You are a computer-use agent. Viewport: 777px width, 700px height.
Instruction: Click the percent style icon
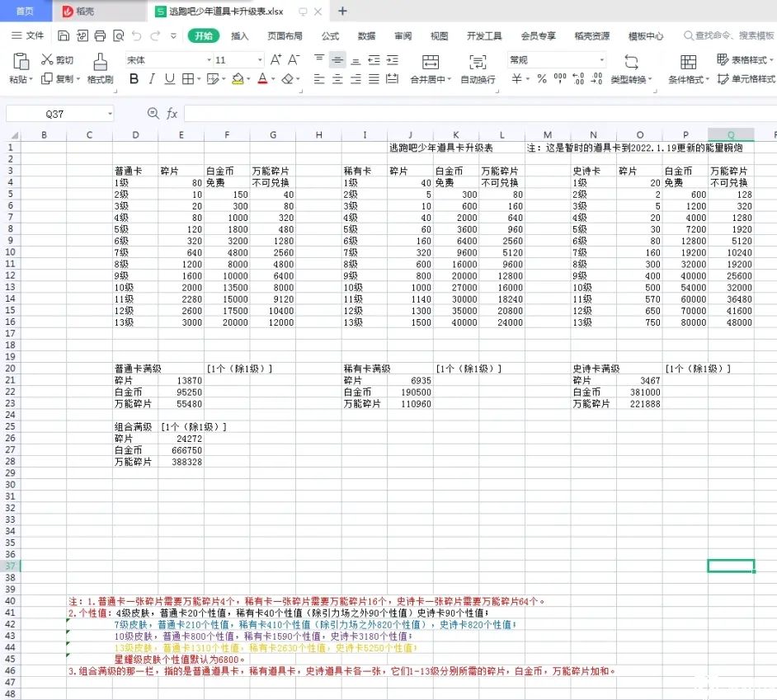pyautogui.click(x=542, y=79)
